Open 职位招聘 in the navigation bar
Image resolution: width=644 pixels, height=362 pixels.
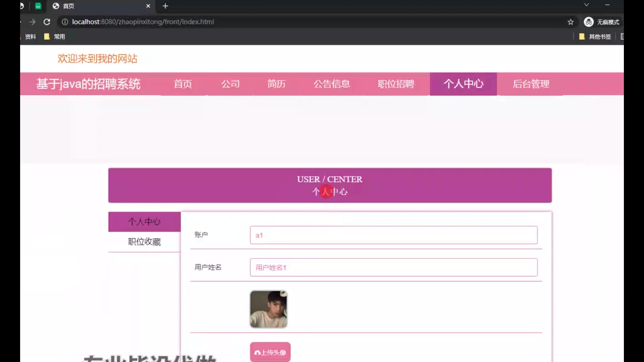click(x=396, y=84)
